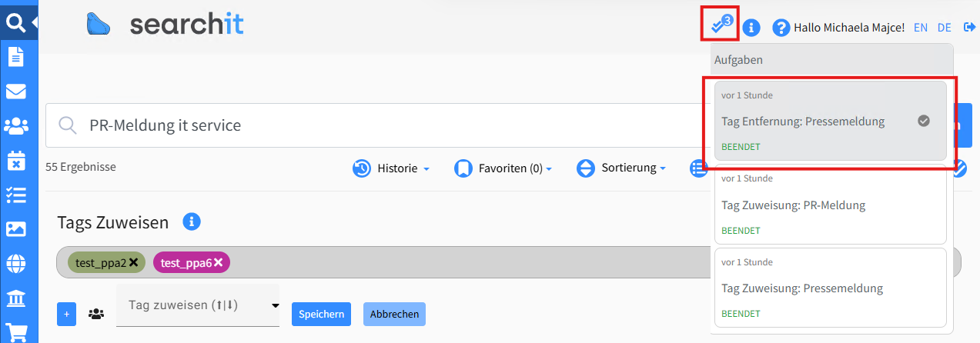Click info icon next to Tags Zuweisen
This screenshot has width=980, height=343.
(192, 222)
